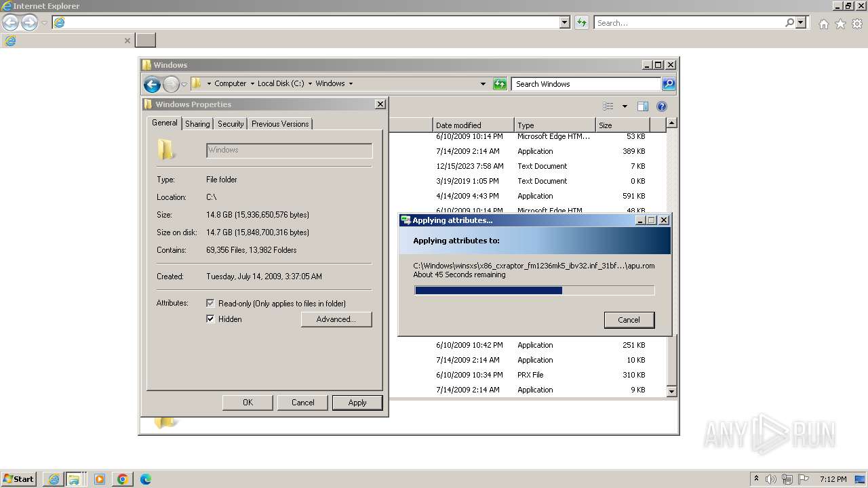Click OK in Windows Properties
This screenshot has width=868, height=488.
(248, 403)
